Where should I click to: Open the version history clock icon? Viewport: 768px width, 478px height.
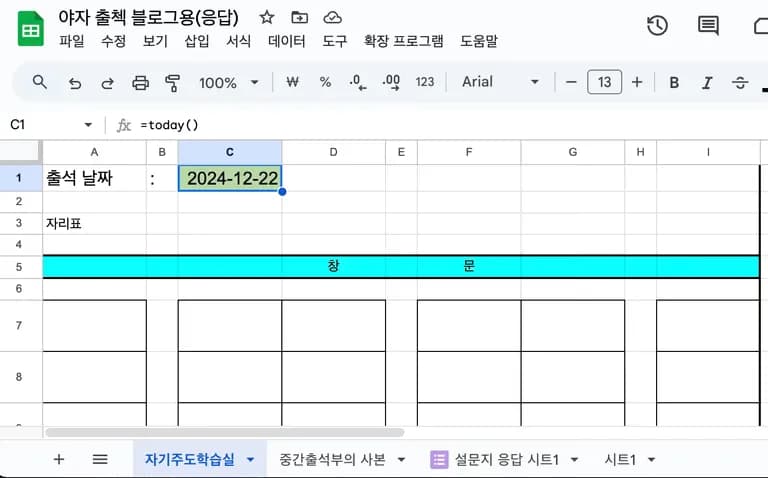pyautogui.click(x=657, y=26)
